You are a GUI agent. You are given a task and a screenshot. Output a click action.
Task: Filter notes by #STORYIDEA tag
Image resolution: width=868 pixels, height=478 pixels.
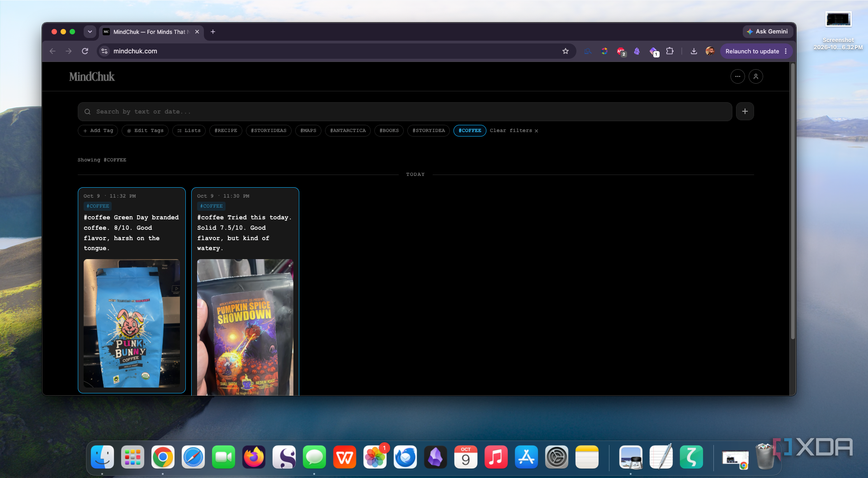(x=429, y=131)
